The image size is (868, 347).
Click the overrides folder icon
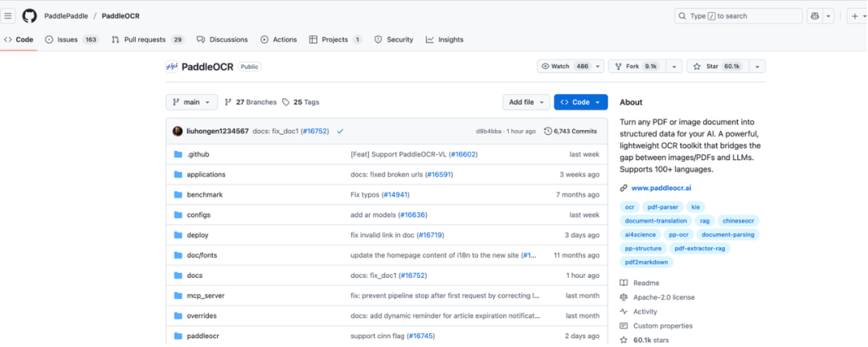click(x=178, y=316)
